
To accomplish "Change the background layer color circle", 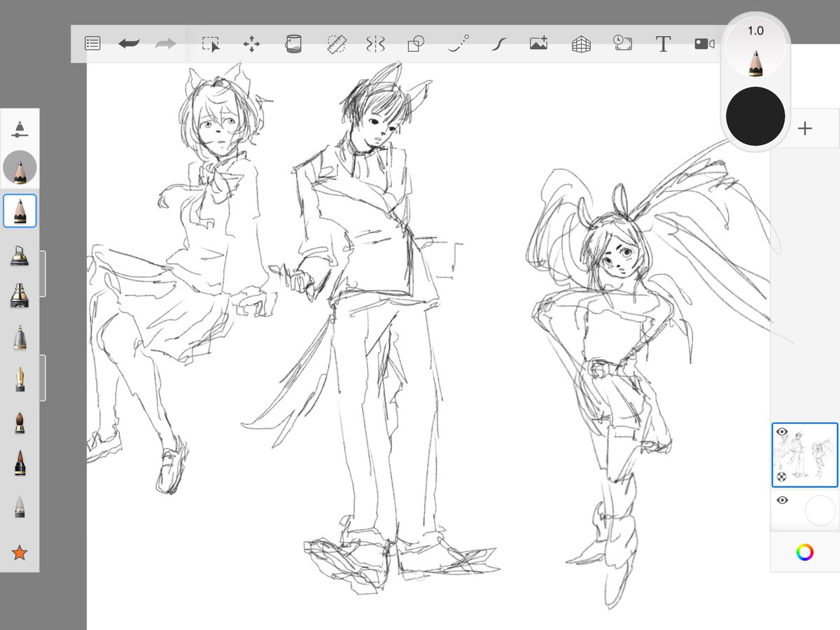I will pyautogui.click(x=820, y=510).
